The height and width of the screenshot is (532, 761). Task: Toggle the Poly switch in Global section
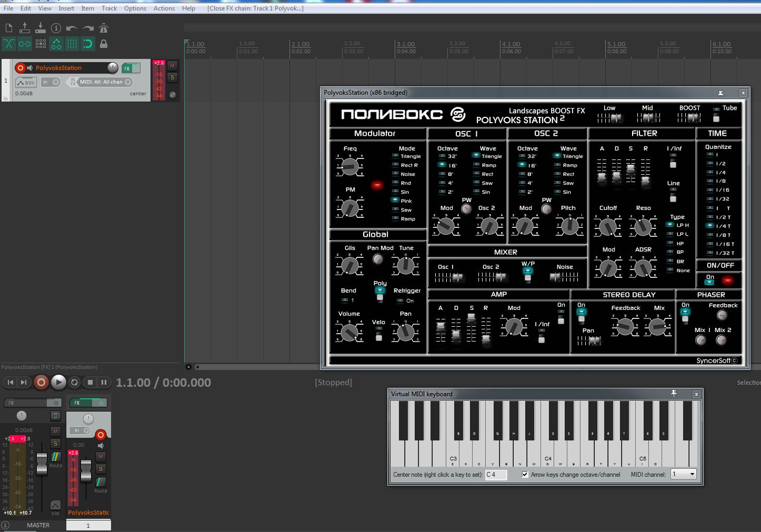[x=379, y=293]
